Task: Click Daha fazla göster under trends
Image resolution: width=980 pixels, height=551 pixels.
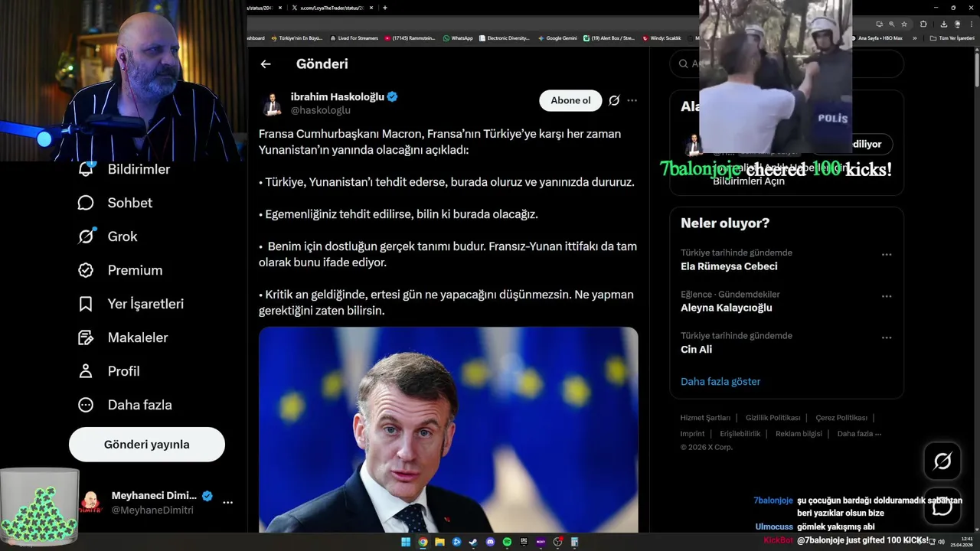Action: 720,381
